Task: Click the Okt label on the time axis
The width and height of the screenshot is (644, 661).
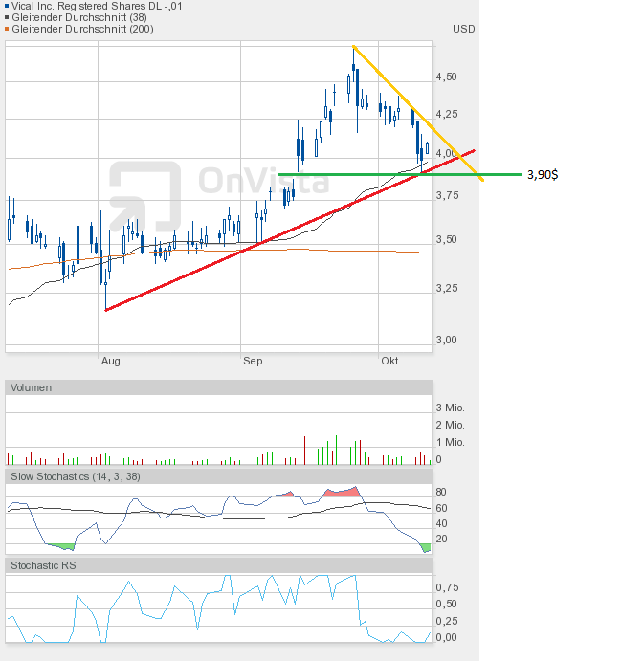Action: [x=389, y=361]
